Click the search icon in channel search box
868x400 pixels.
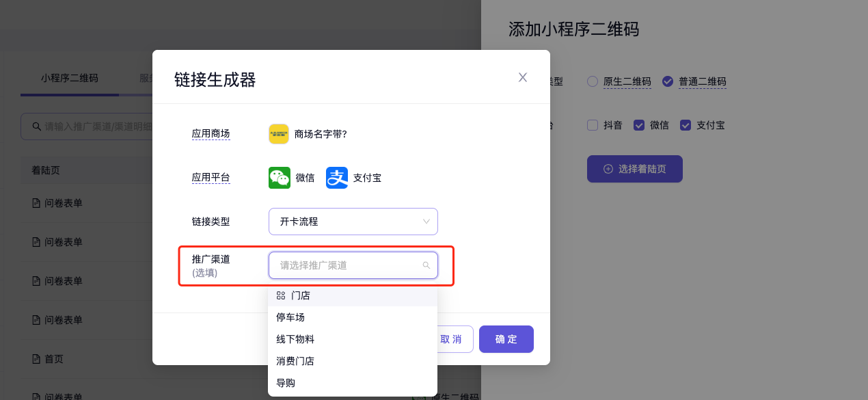coord(36,126)
